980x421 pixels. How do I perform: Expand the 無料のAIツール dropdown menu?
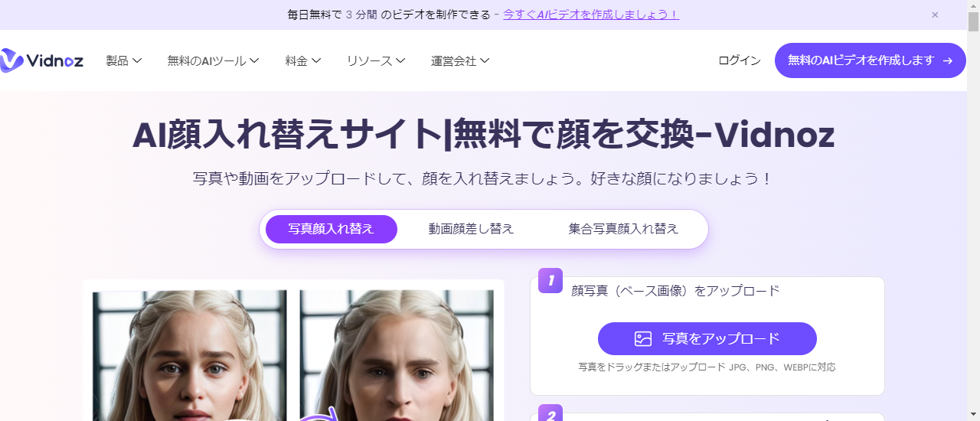tap(213, 60)
